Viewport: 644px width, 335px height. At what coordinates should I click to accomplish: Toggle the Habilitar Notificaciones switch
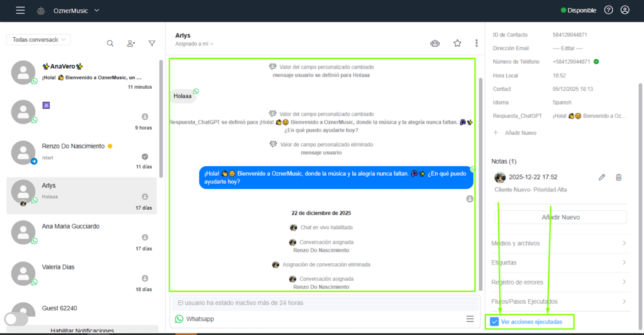click(16, 319)
